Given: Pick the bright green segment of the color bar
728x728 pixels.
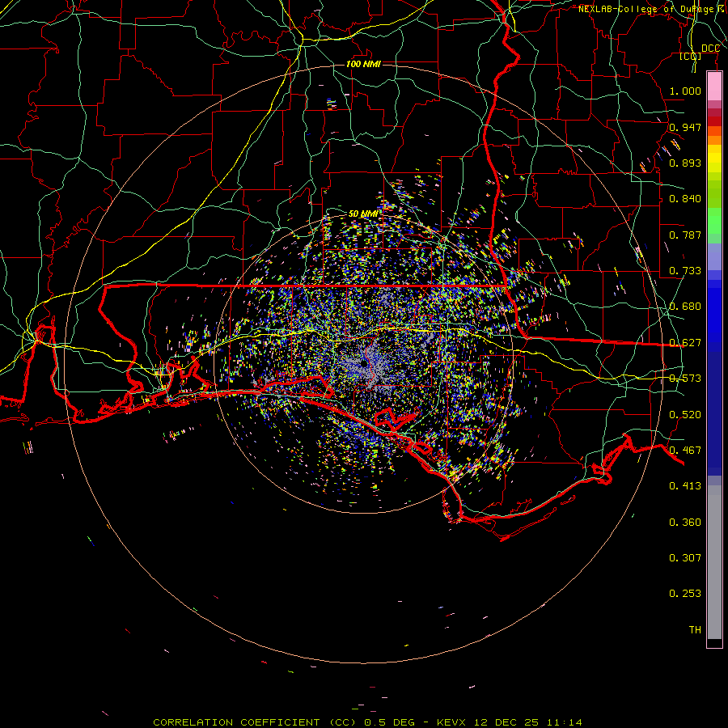Looking at the screenshot, I should (714, 221).
